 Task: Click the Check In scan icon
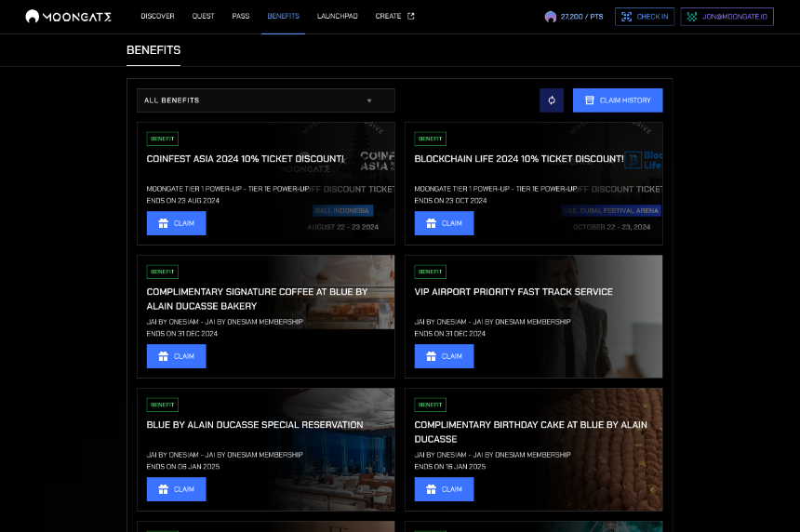coord(627,17)
